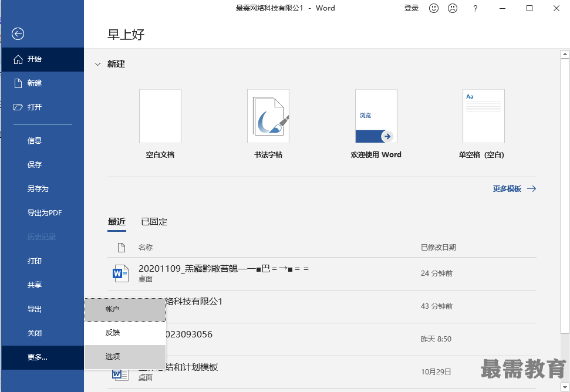
Task: Open help with the question mark icon
Action: click(x=475, y=8)
